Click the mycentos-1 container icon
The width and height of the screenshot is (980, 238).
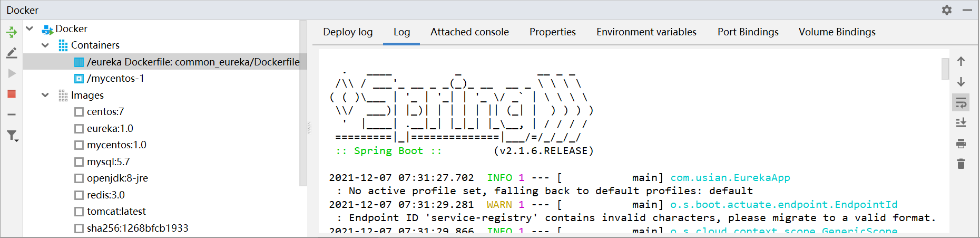(x=79, y=79)
